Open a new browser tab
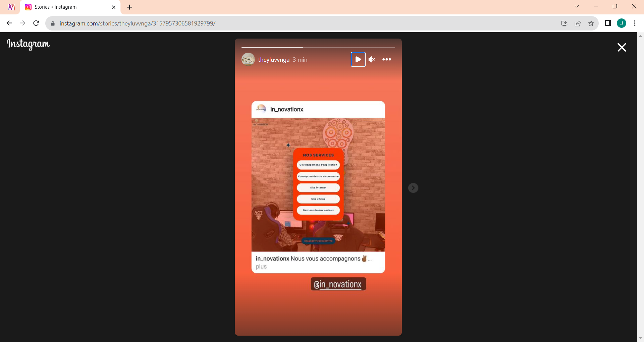Image resolution: width=644 pixels, height=342 pixels. [x=130, y=7]
